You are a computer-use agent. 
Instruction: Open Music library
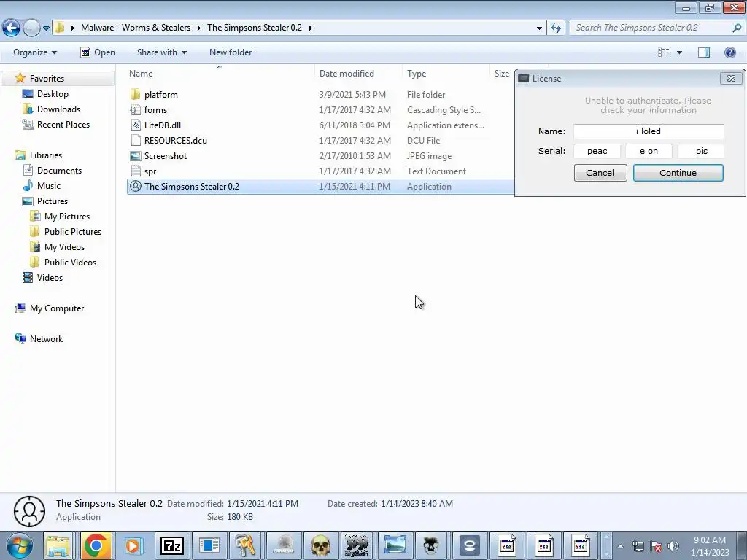(x=49, y=186)
